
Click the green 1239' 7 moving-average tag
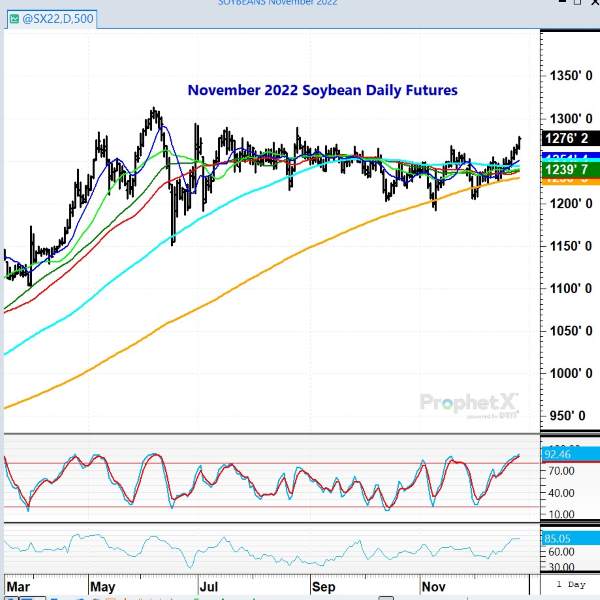[571, 170]
